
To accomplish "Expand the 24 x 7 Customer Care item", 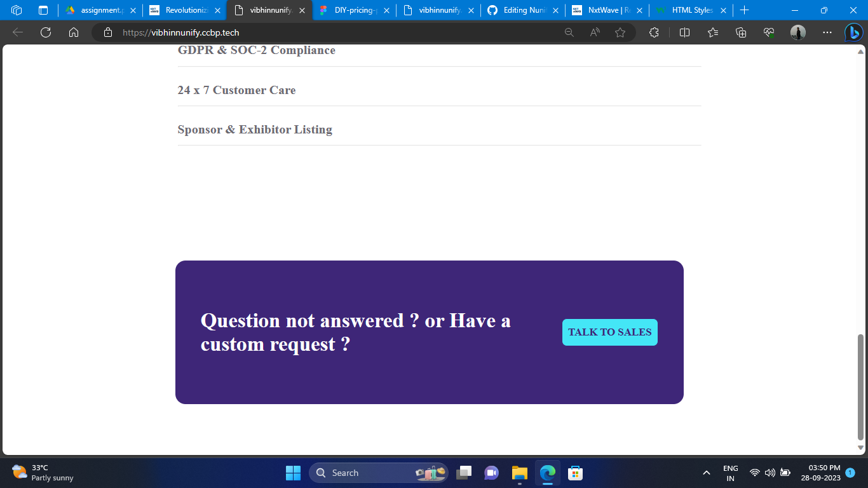I will [236, 90].
